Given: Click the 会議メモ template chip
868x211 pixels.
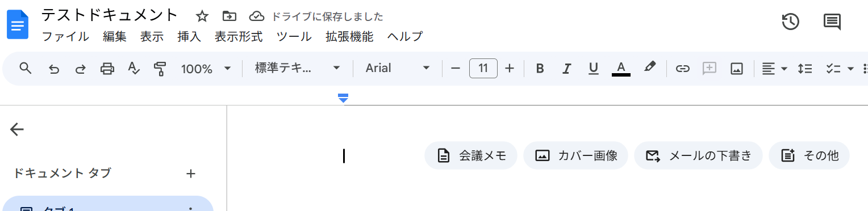Looking at the screenshot, I should click(471, 155).
